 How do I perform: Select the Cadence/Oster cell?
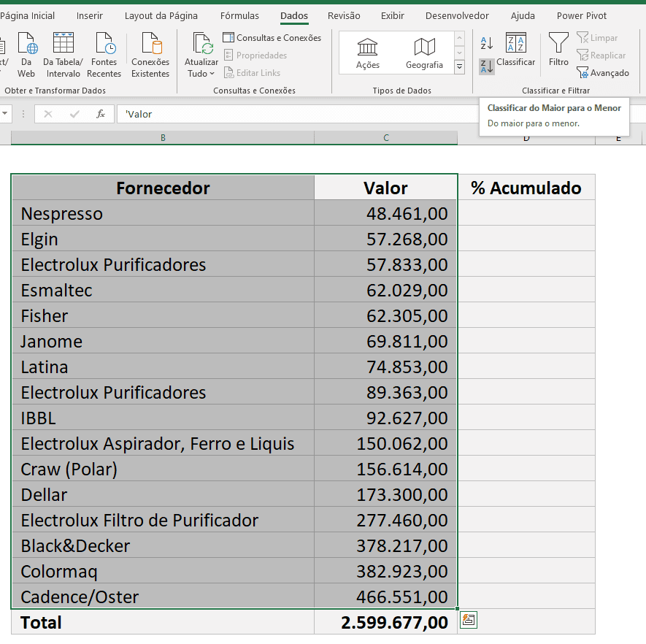[x=164, y=597]
